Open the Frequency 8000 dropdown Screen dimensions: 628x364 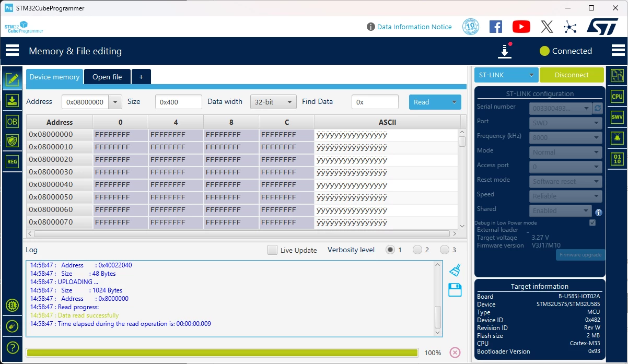566,138
